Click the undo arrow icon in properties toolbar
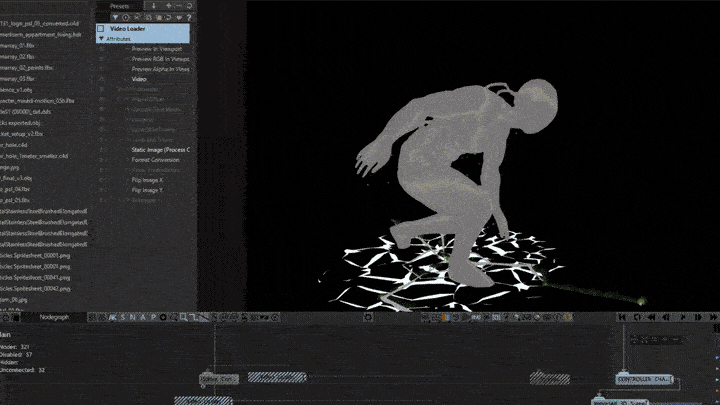The height and width of the screenshot is (405, 720). pyautogui.click(x=169, y=17)
